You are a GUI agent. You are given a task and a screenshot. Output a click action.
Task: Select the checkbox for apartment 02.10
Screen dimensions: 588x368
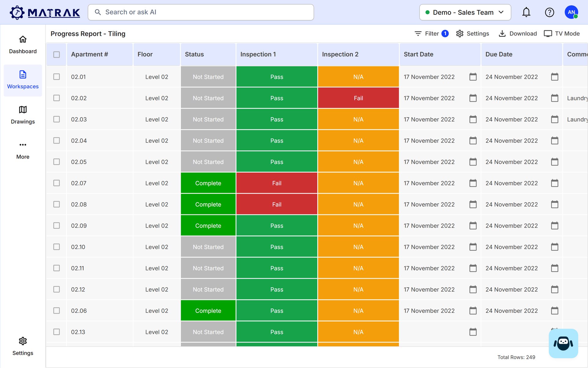[x=56, y=247]
